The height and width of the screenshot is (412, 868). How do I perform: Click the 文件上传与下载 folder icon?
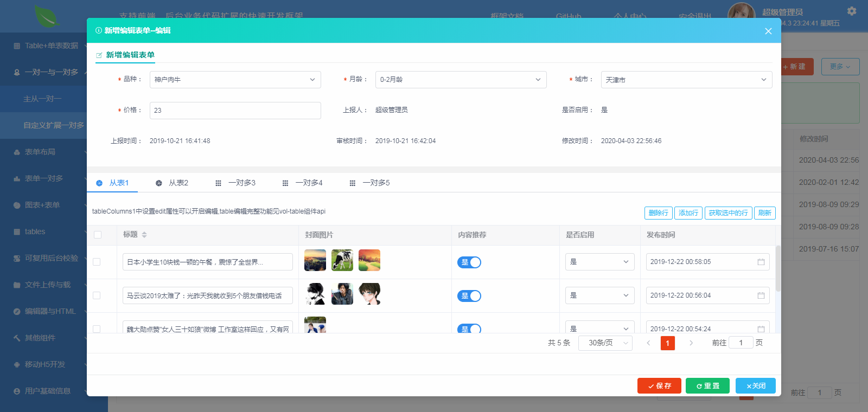(17, 285)
